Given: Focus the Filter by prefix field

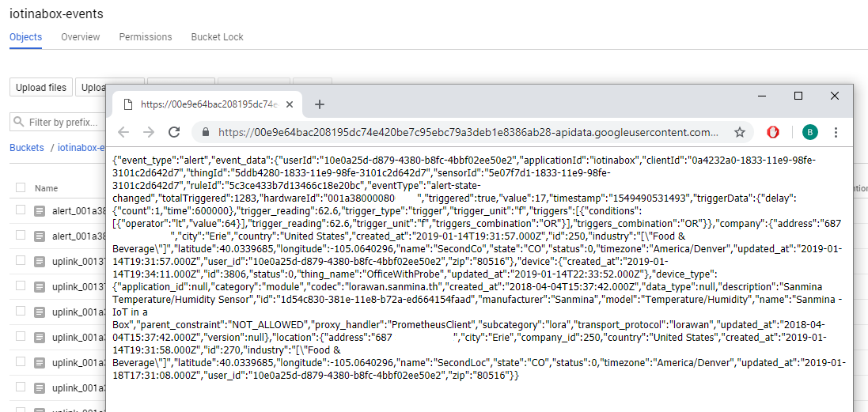Looking at the screenshot, I should coord(58,122).
